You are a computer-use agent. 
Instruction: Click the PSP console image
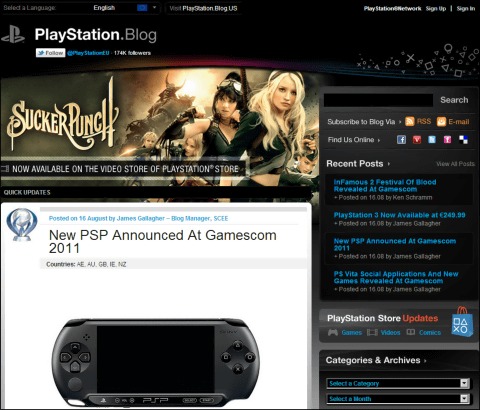point(156,362)
